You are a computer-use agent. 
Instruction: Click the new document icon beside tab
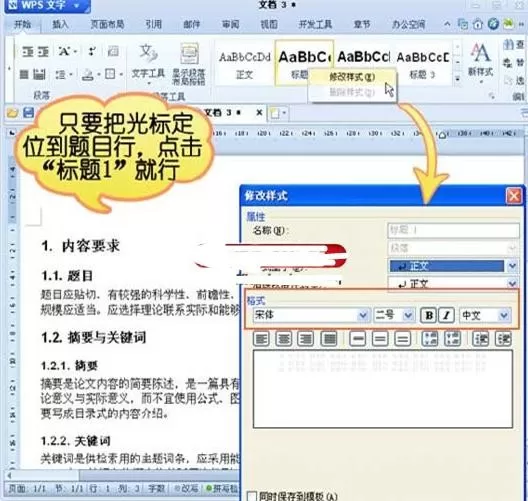pyautogui.click(x=275, y=113)
